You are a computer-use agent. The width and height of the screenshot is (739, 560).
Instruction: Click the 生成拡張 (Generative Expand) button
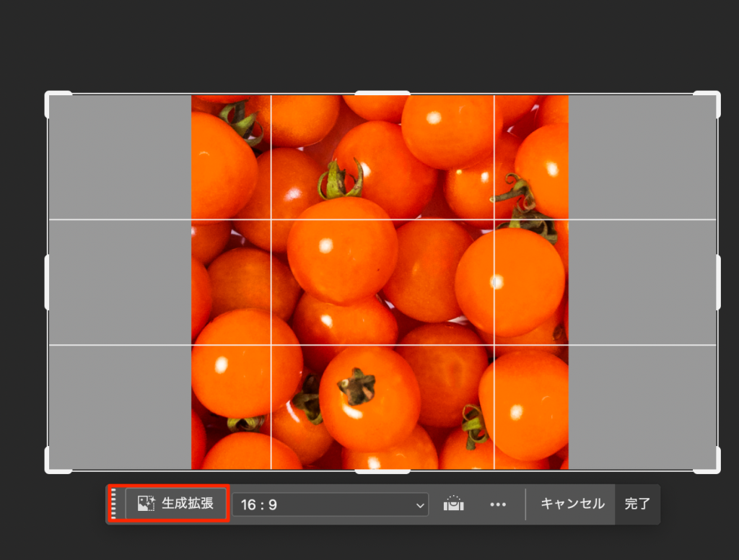[176, 504]
